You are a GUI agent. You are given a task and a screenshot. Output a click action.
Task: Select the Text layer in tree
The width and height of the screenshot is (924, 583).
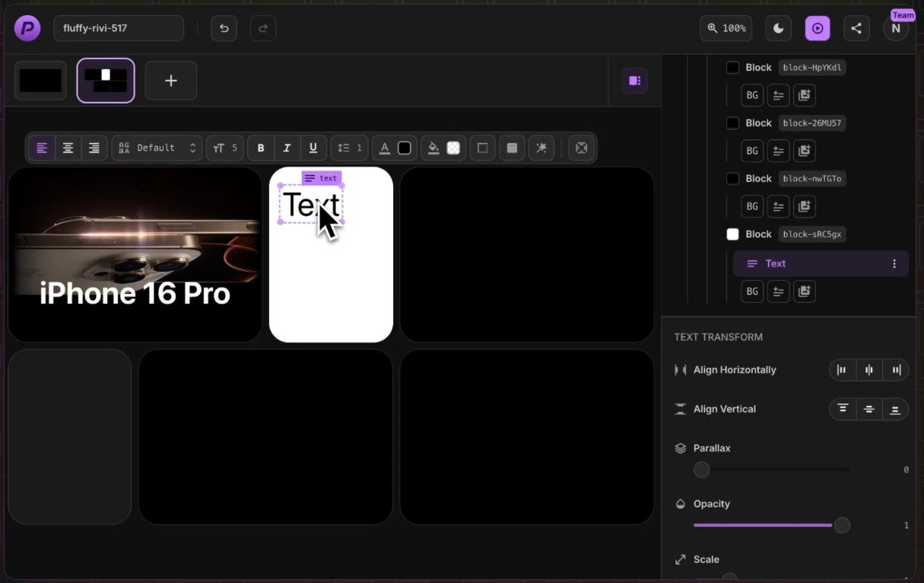pyautogui.click(x=776, y=263)
